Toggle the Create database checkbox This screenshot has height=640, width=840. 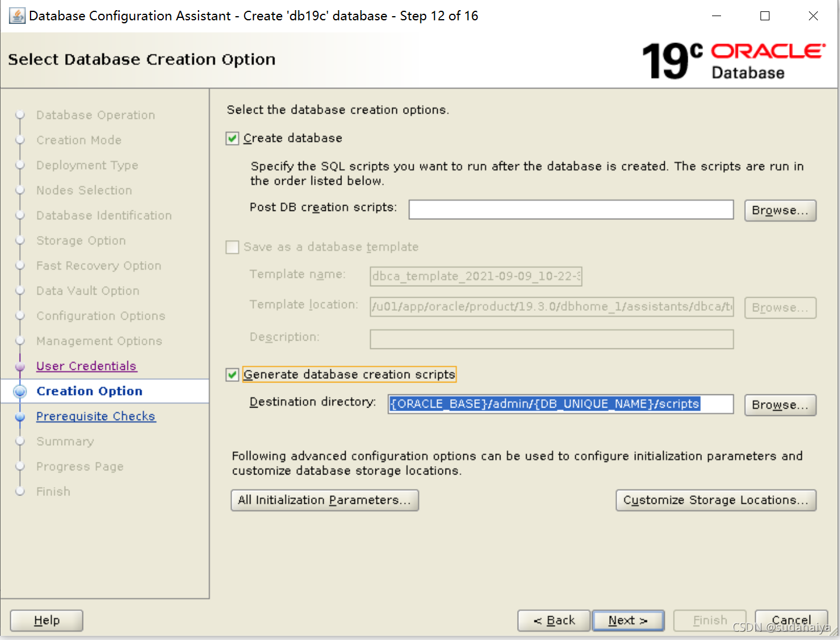233,139
